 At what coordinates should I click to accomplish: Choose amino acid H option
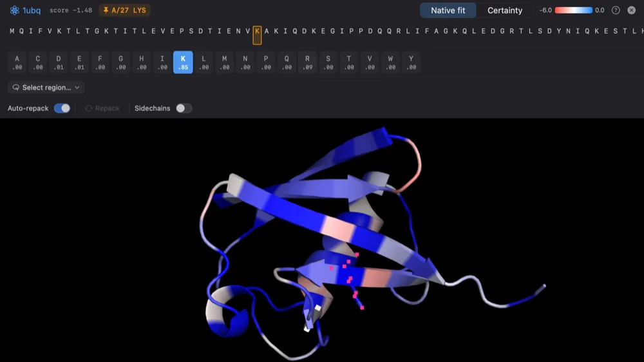141,62
